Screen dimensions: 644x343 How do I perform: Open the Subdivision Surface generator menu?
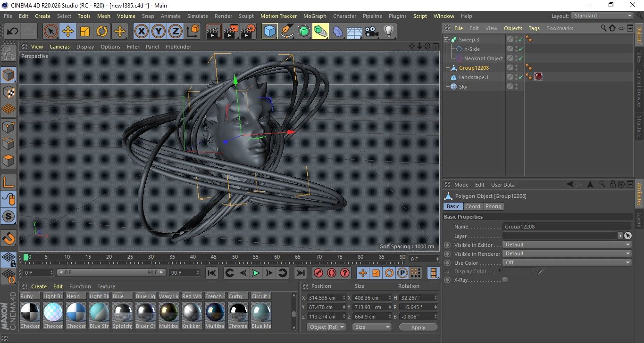point(304,32)
